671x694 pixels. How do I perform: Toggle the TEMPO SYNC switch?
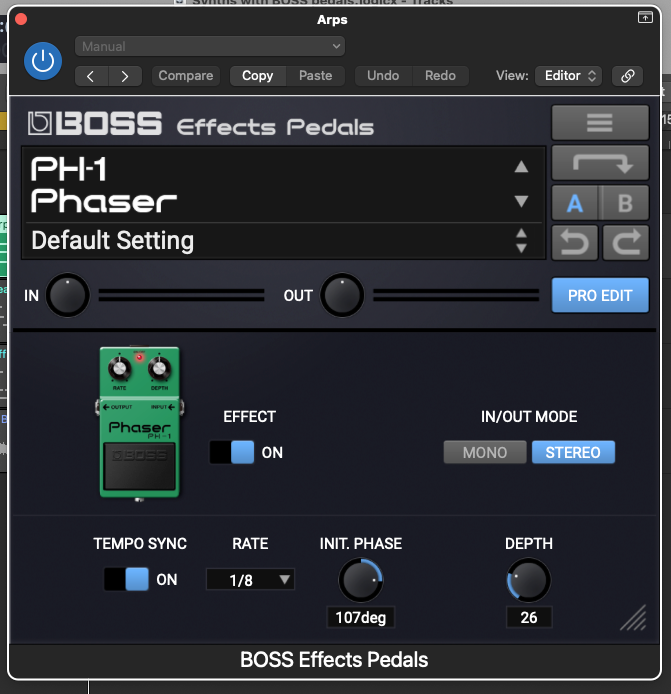126,579
